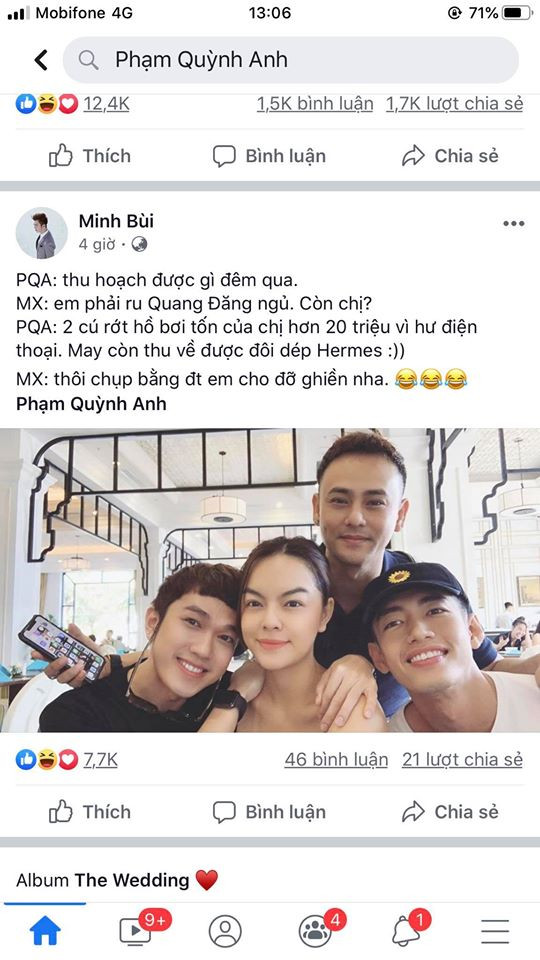Like Minh Bùi's post with Thích
Image resolution: width=540 pixels, height=960 pixels.
coord(89,812)
